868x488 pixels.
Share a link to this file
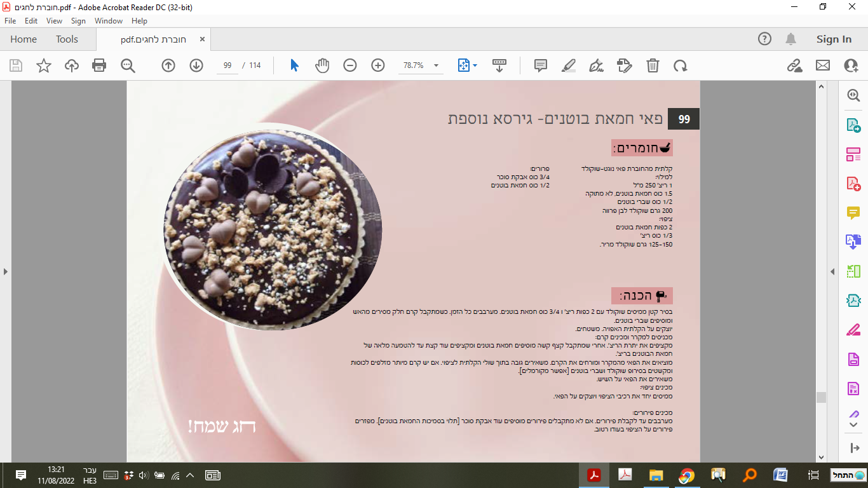(794, 65)
